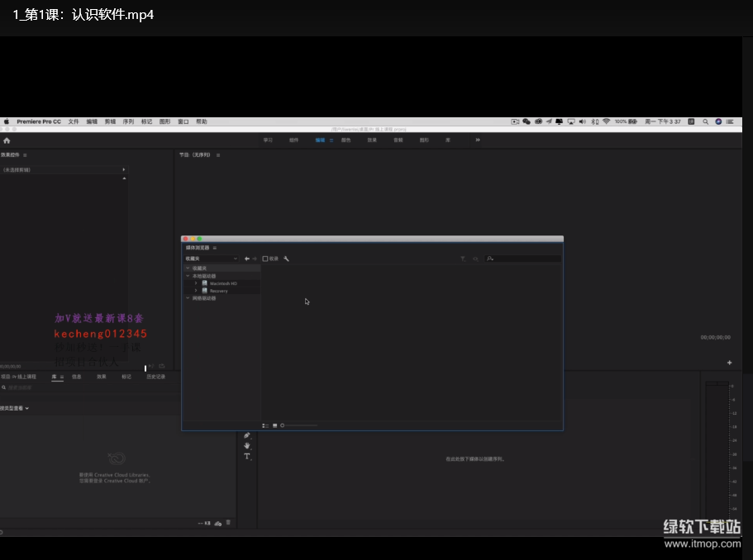This screenshot has width=753, height=560.
Task: Open the volume control in menu bar
Action: pos(582,122)
